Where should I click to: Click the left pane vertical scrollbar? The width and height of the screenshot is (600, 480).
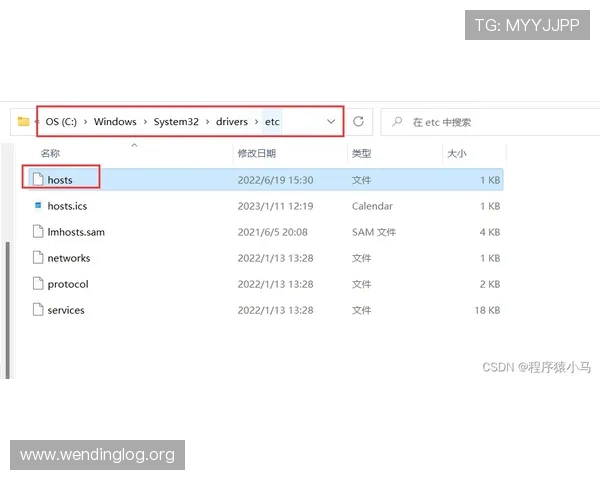click(8, 310)
